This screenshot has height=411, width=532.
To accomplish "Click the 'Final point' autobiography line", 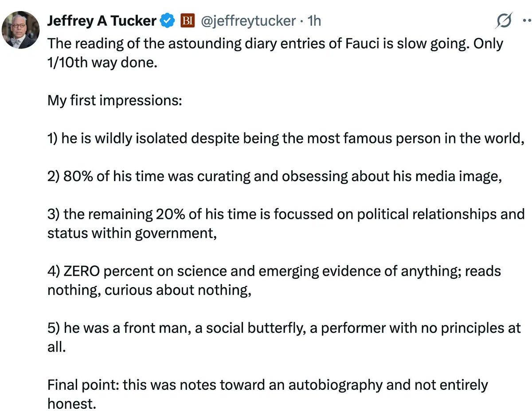I will [x=267, y=385].
